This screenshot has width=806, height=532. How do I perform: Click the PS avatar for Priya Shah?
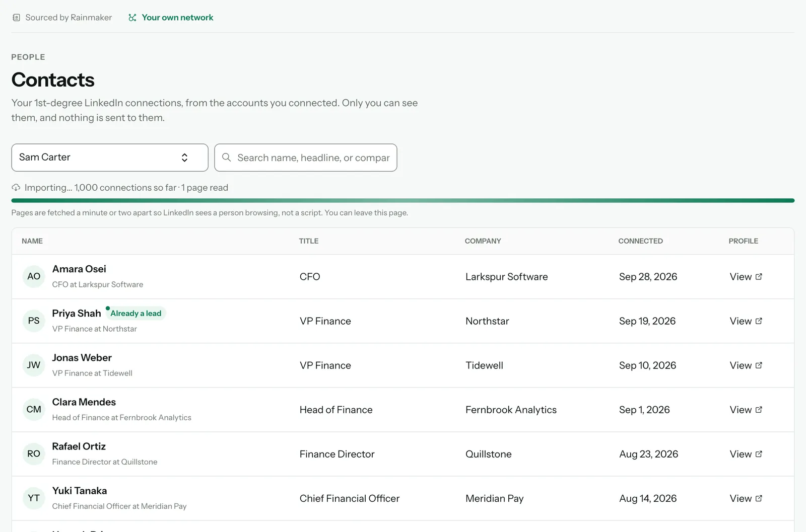point(34,321)
